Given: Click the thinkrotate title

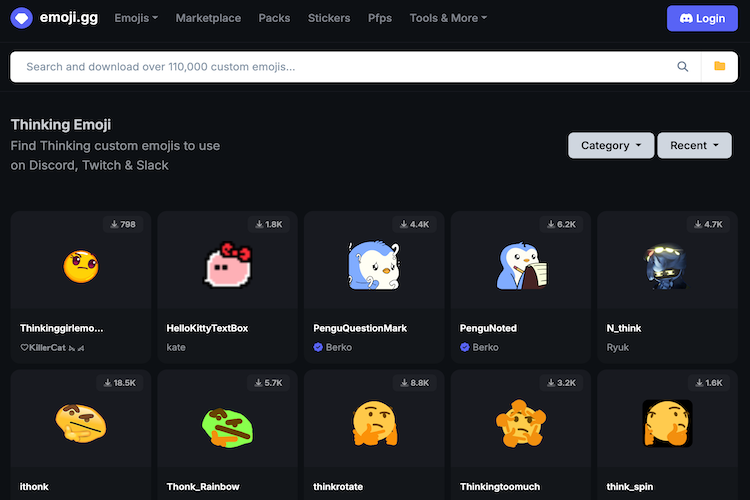Looking at the screenshot, I should click(x=338, y=487).
